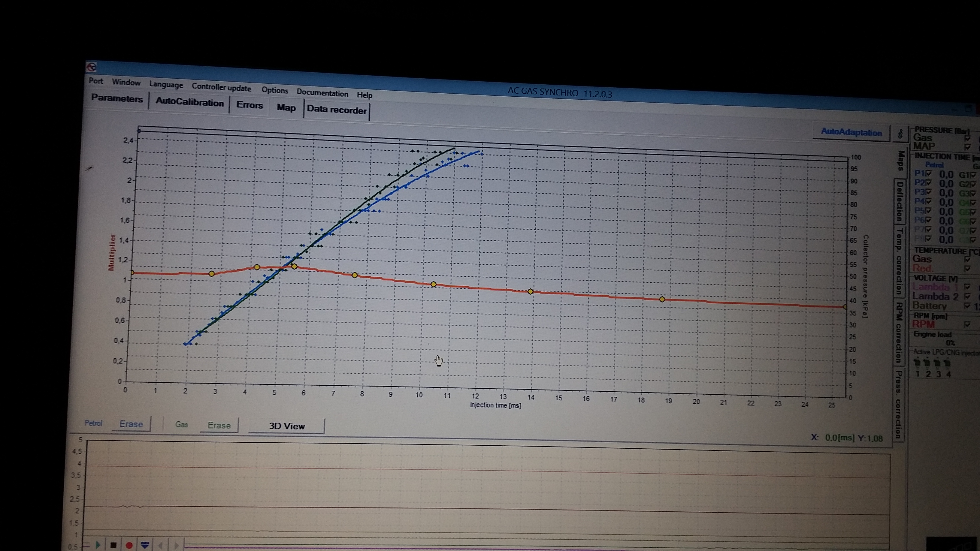Open the Options menu

pyautogui.click(x=274, y=90)
